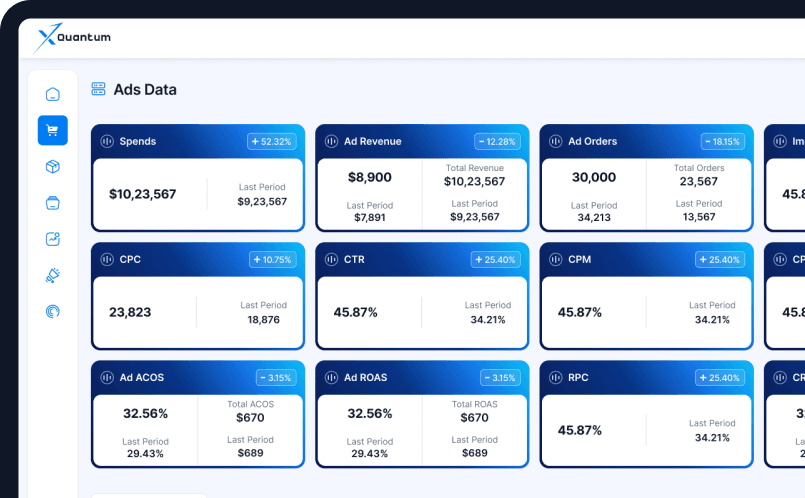Click the Ads Data header icon
The width and height of the screenshot is (805, 498).
click(99, 89)
